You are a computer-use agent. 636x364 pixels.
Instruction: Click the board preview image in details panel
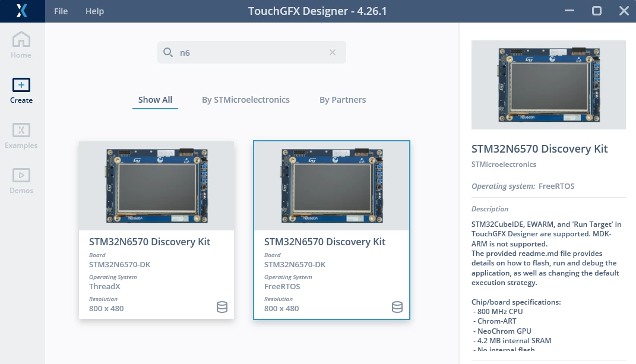coord(548,85)
